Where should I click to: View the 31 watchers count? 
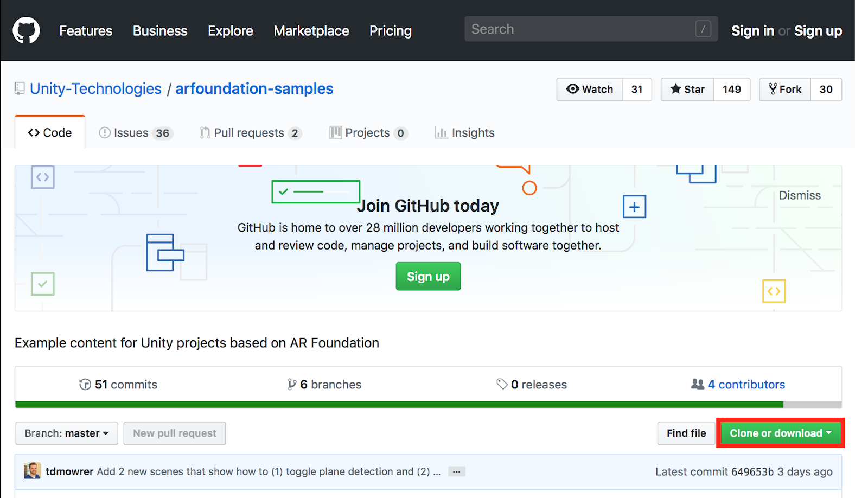click(x=637, y=90)
